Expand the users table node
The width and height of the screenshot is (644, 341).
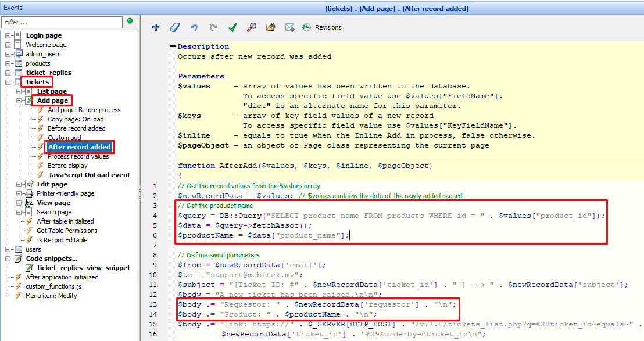pyautogui.click(x=8, y=249)
